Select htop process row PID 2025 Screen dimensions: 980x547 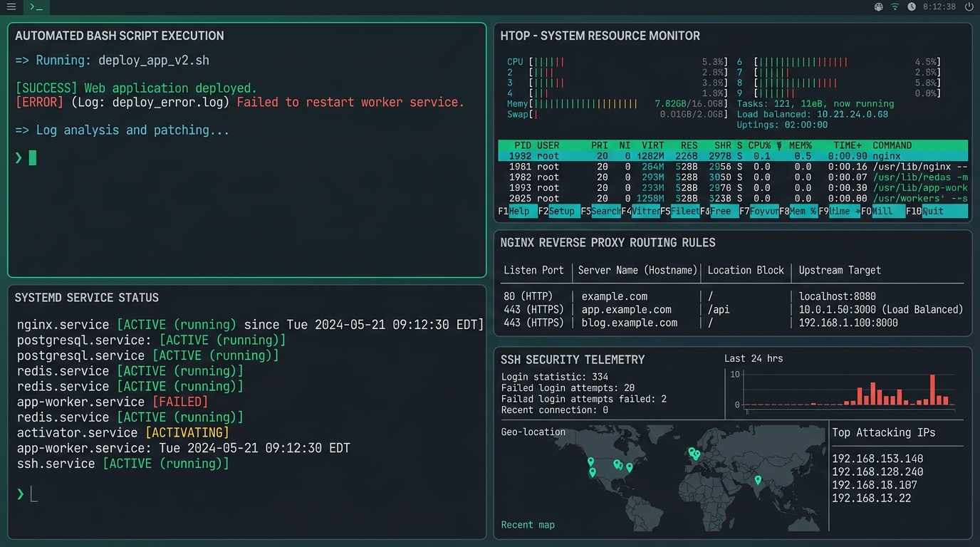click(x=733, y=199)
